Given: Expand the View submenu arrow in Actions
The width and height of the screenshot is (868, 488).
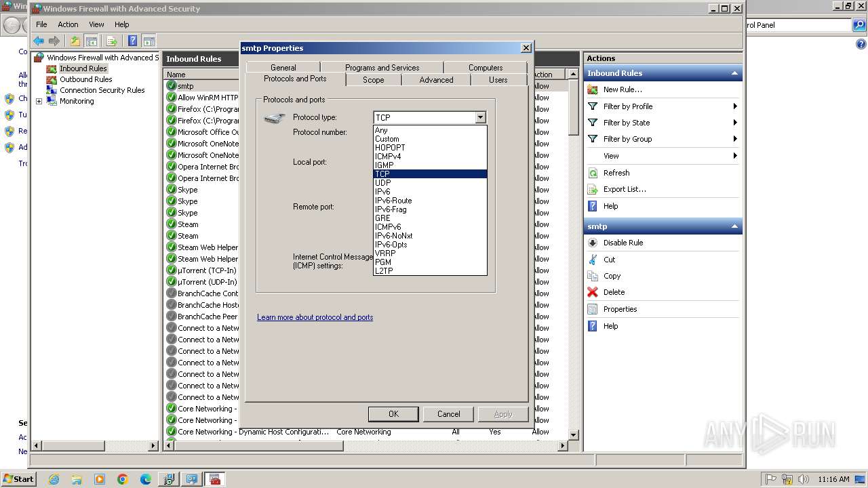Looking at the screenshot, I should (735, 156).
